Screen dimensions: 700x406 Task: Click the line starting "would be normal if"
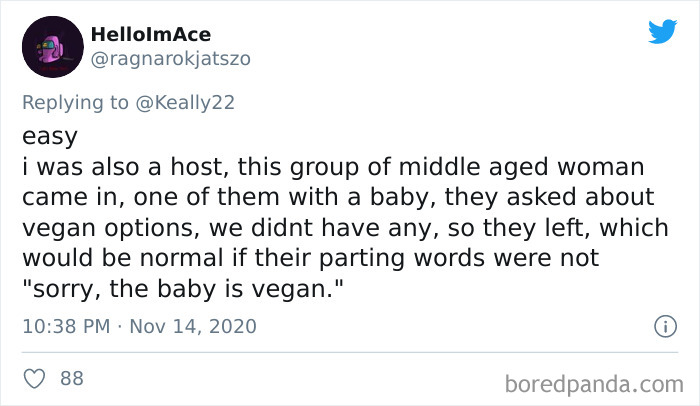(x=311, y=258)
